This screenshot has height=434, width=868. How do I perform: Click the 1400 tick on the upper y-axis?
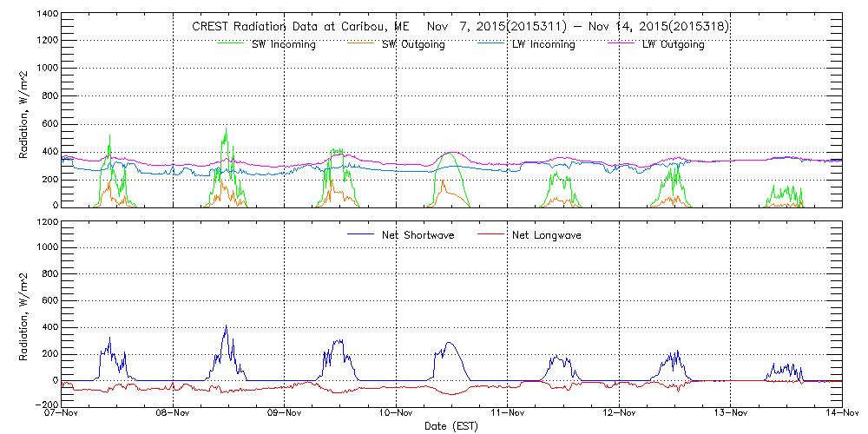(x=47, y=15)
